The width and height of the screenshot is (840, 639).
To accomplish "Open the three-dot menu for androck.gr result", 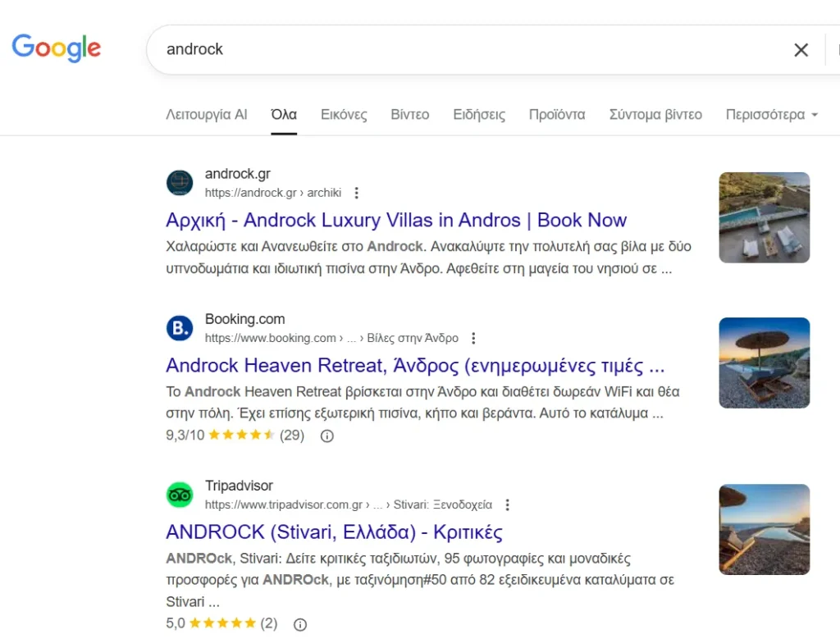I will click(357, 192).
